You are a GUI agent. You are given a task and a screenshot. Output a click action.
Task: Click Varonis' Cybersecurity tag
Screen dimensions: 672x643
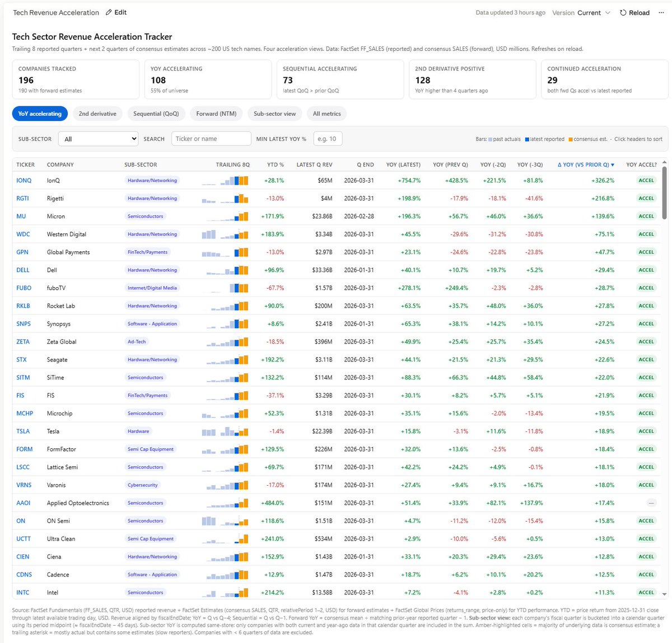click(142, 485)
